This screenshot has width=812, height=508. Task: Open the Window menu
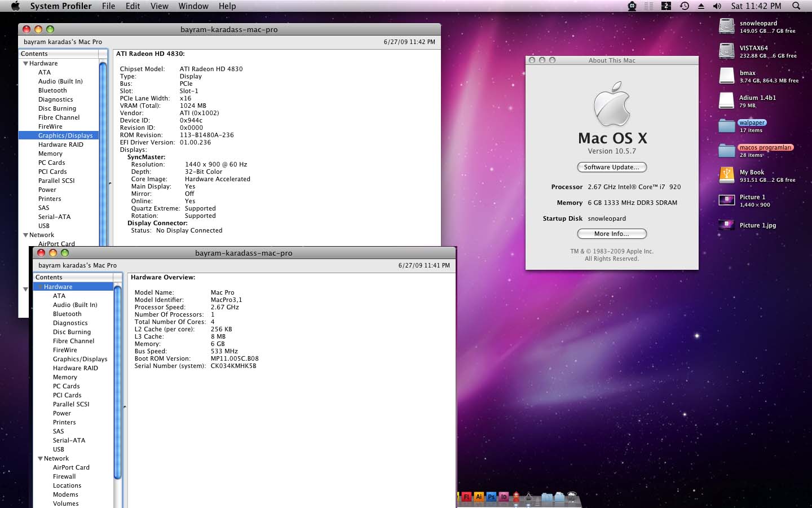[193, 6]
